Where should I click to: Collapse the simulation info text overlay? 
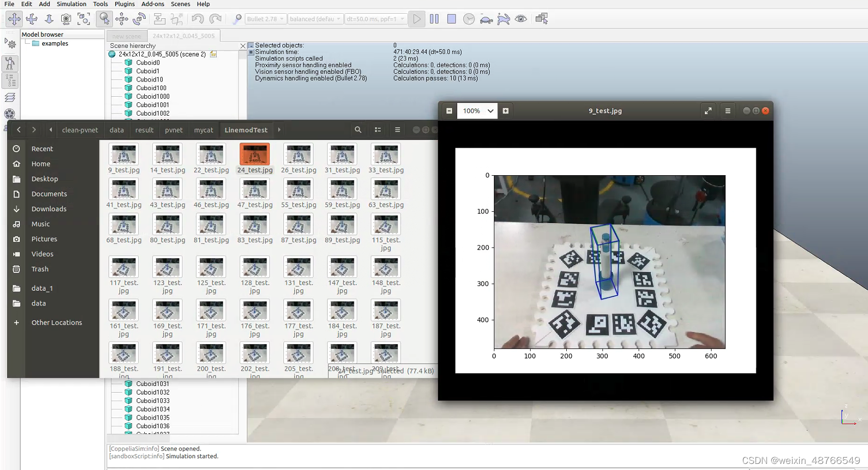tap(251, 45)
